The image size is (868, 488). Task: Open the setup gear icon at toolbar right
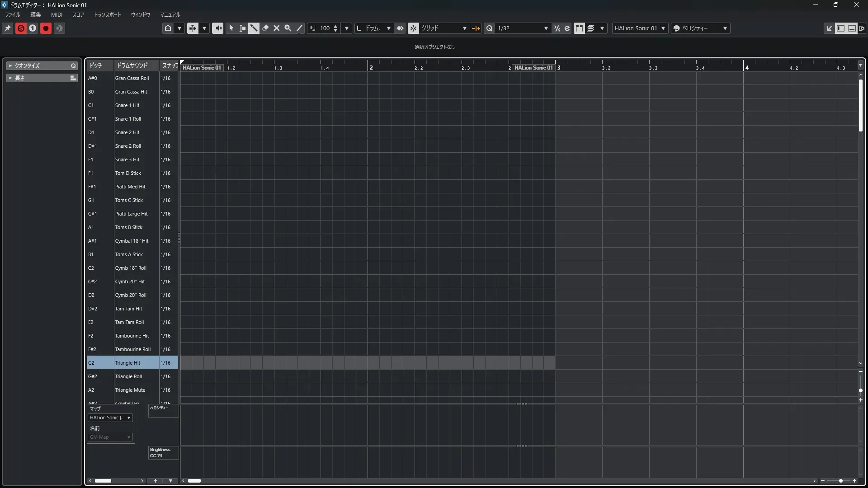(862, 28)
